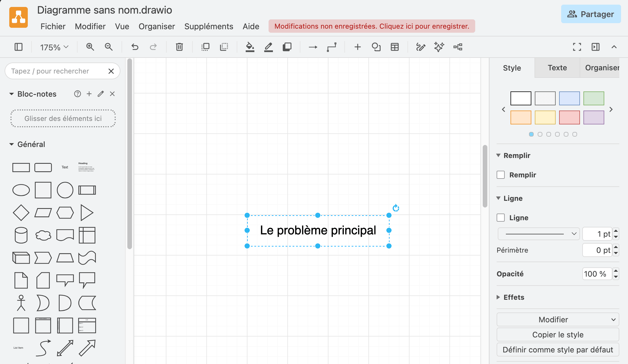Apply the orange style swatch
628x364 pixels.
521,117
